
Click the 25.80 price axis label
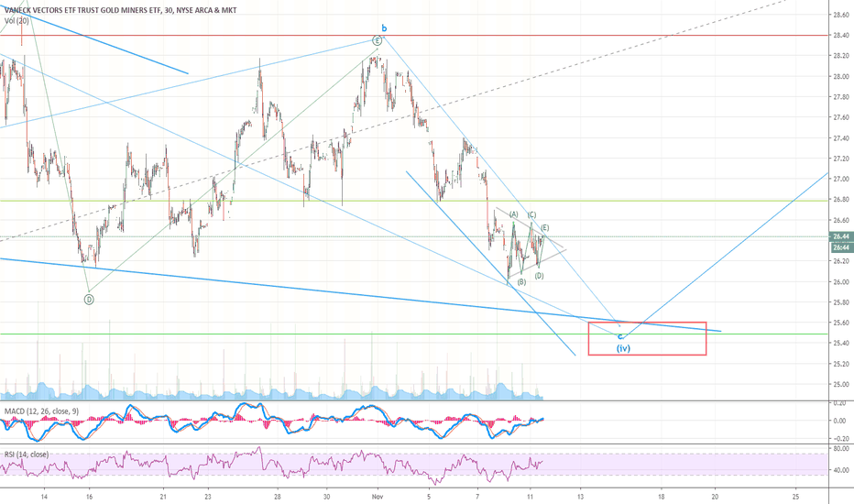pyautogui.click(x=841, y=301)
